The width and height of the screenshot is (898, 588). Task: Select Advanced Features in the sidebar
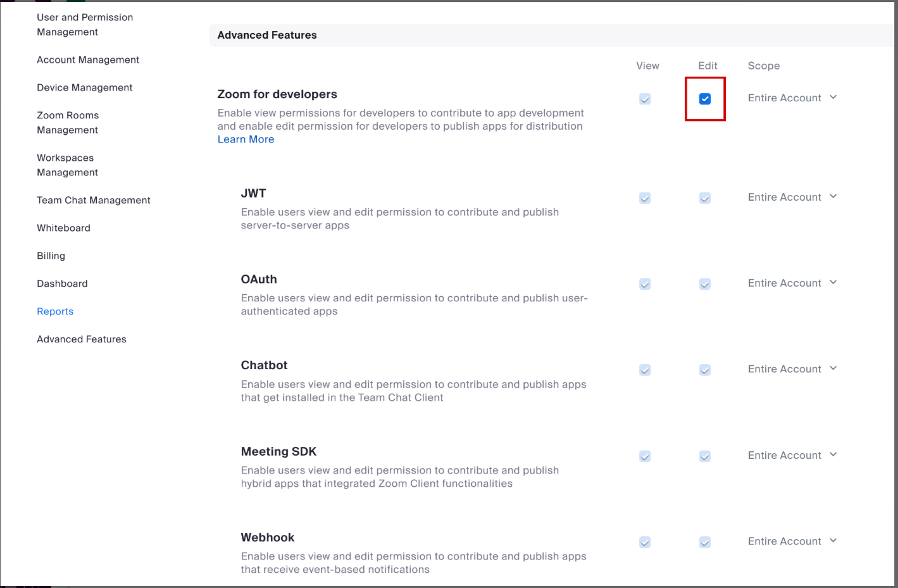tap(82, 339)
